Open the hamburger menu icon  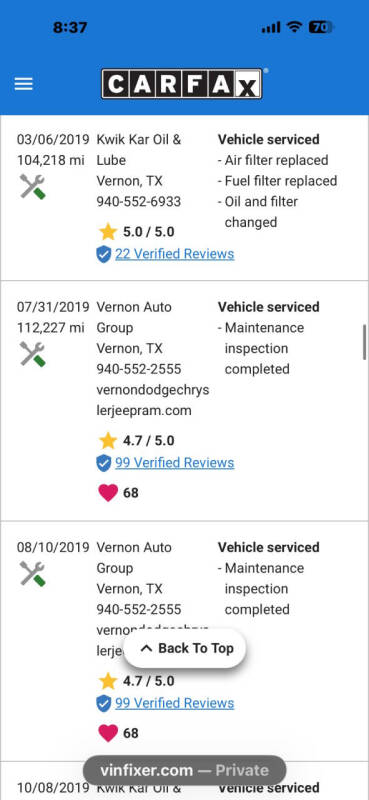(x=23, y=84)
